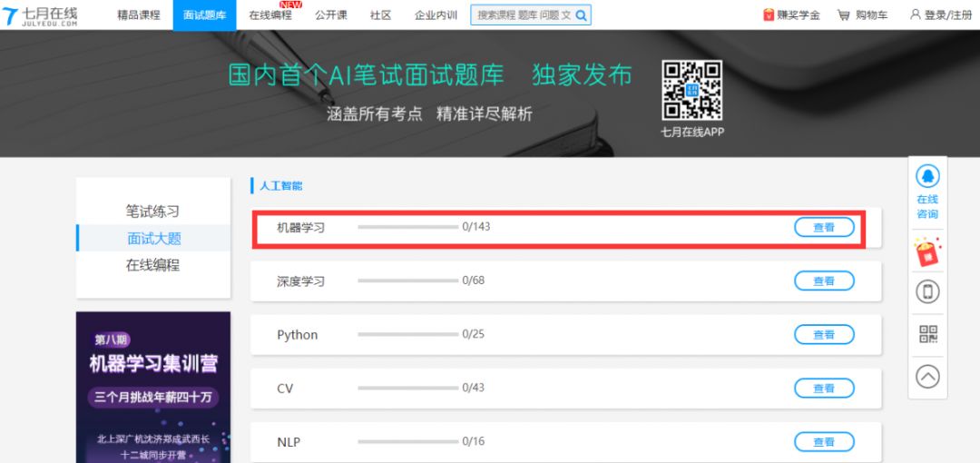This screenshot has width=980, height=463.
Task: Click the 人工智能 section heading
Action: (x=281, y=186)
